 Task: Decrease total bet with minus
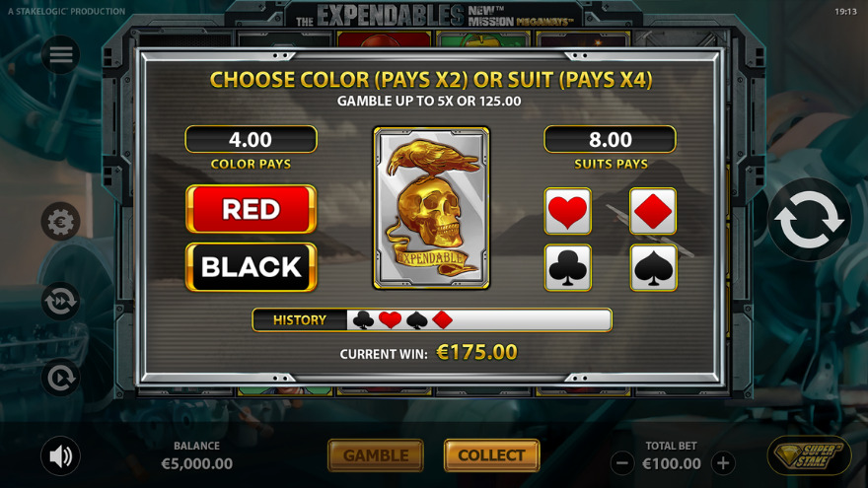point(622,463)
